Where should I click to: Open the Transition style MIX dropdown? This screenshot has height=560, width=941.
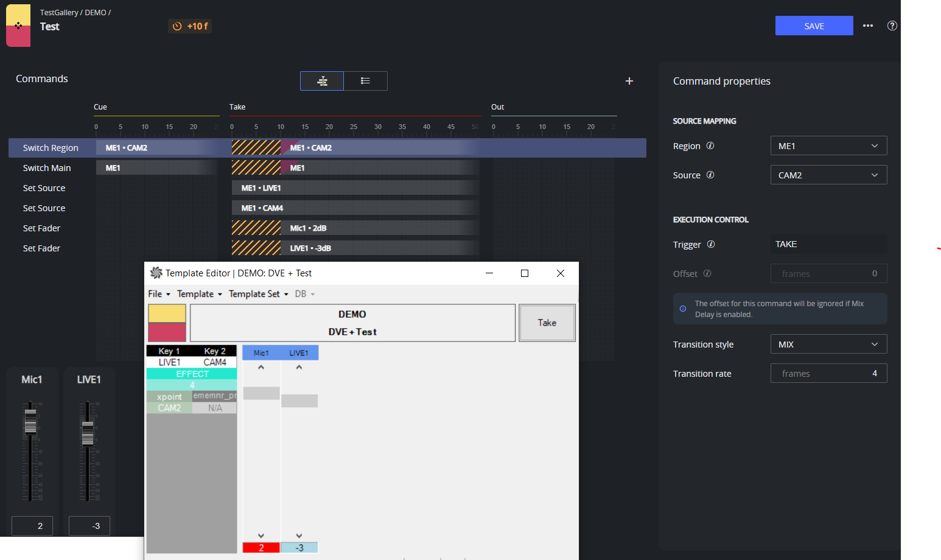[x=828, y=344]
